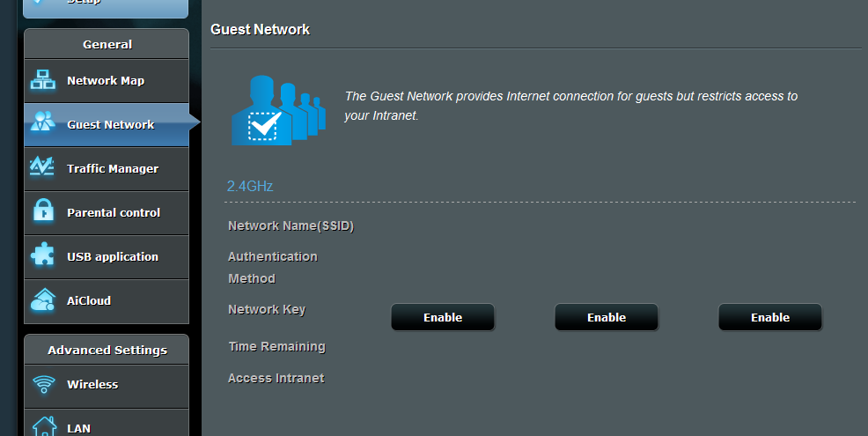
Task: Click the General section header
Action: point(107,44)
